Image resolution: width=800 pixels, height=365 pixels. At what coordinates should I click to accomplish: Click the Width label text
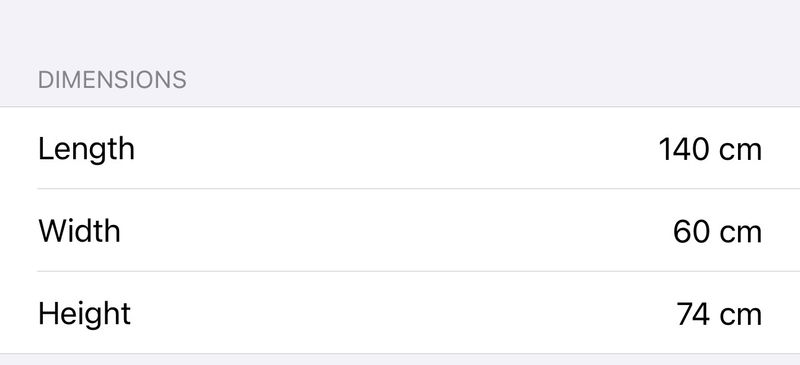79,231
